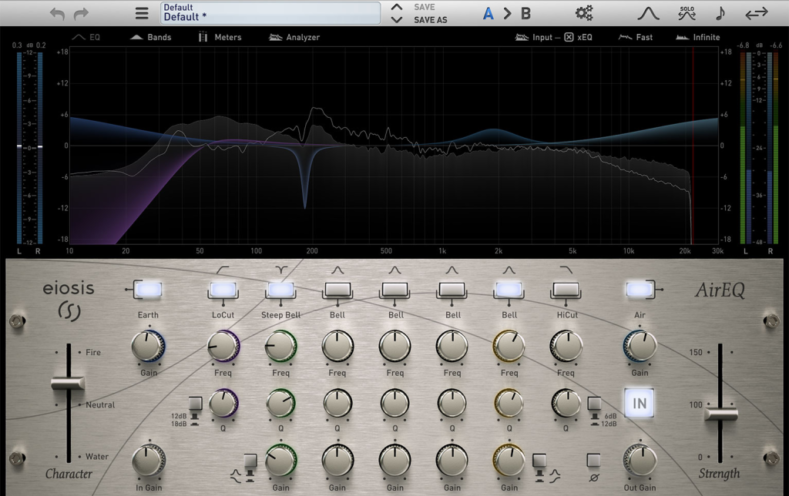Click the HiCut Q knob
Screen dimensions: 789x496
coord(566,403)
